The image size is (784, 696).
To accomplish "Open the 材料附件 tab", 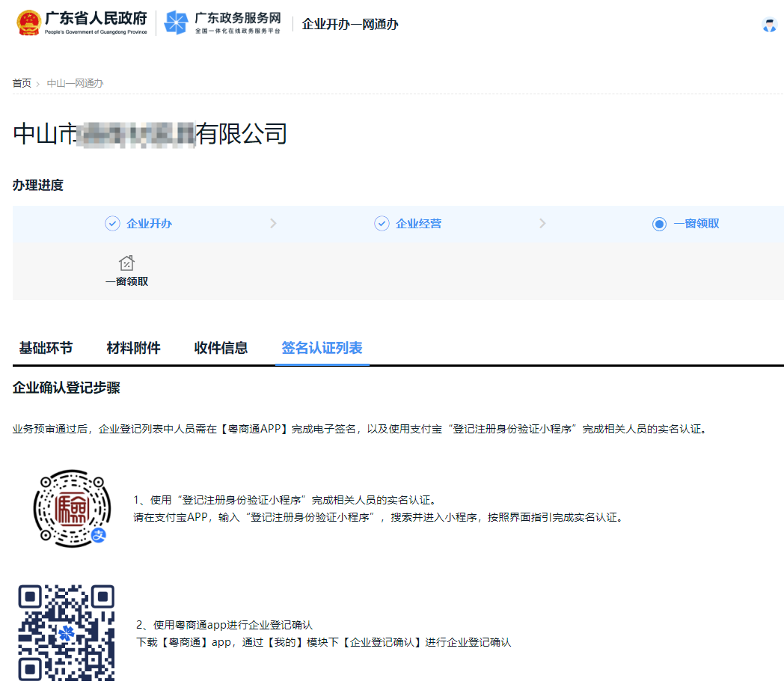I will [x=133, y=347].
